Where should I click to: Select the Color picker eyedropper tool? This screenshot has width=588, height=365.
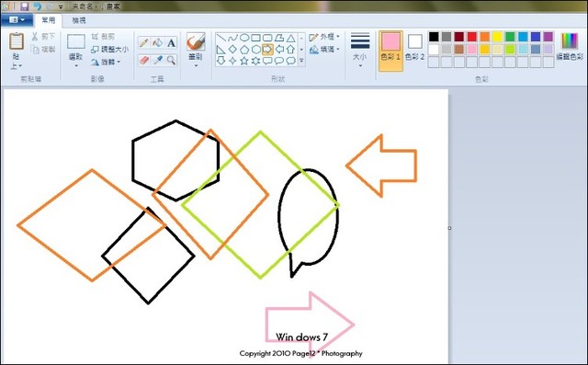click(158, 60)
